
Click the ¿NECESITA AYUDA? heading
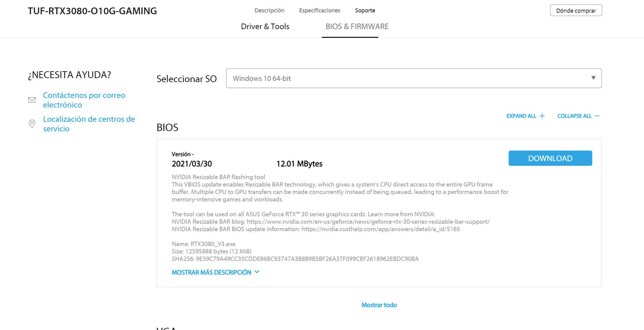tap(69, 75)
